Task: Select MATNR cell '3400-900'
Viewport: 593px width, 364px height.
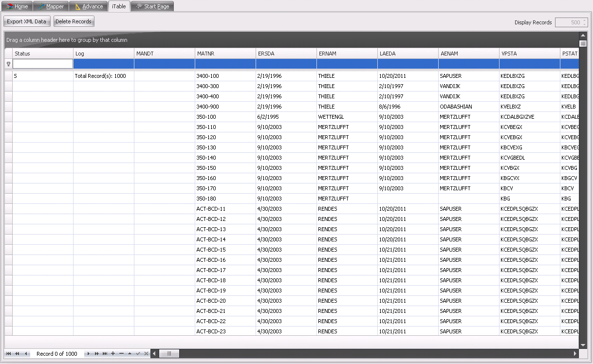Action: [225, 107]
